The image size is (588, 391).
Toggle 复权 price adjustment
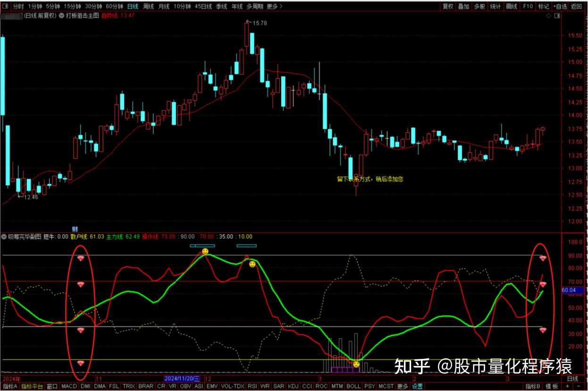pos(448,7)
